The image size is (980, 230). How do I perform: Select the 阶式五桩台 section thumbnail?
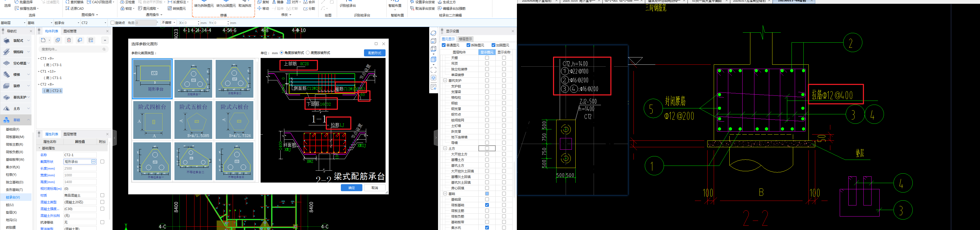193,120
